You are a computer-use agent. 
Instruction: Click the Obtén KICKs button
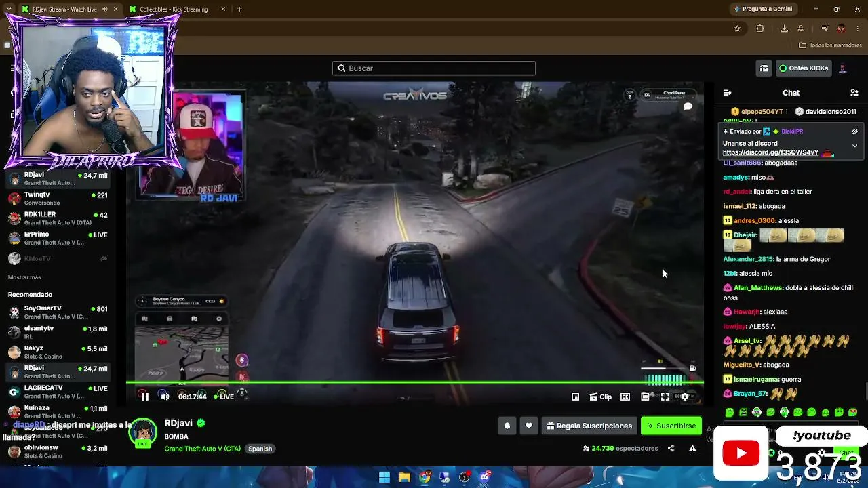click(x=804, y=68)
